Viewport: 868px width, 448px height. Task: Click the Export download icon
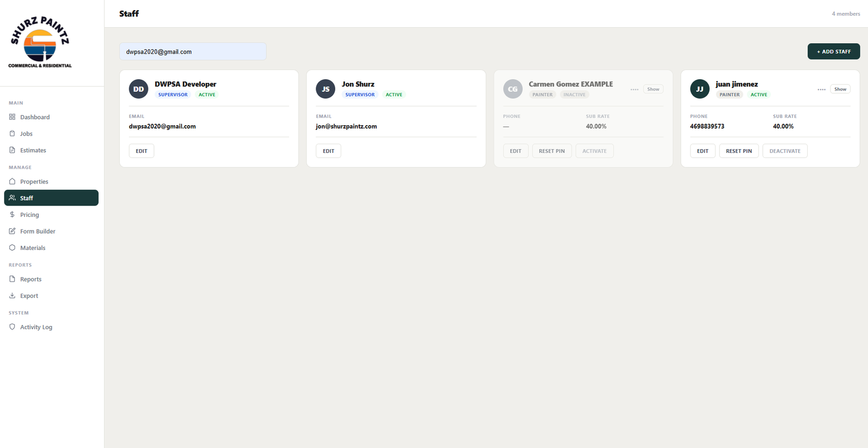point(12,296)
